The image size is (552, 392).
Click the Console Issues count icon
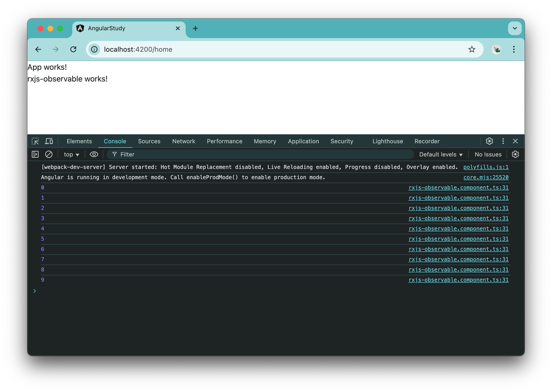488,154
